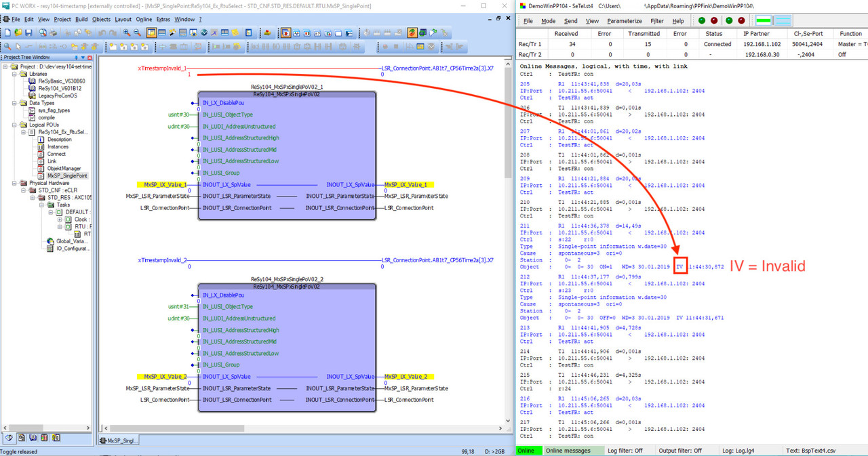Select the MxSP_SinglePoint worksheet in tree
The image size is (868, 456).
pos(67,175)
